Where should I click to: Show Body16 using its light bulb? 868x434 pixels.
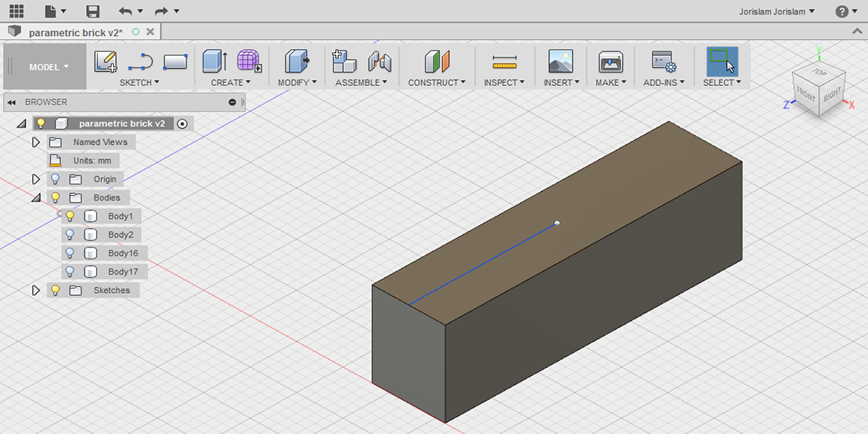pyautogui.click(x=70, y=253)
